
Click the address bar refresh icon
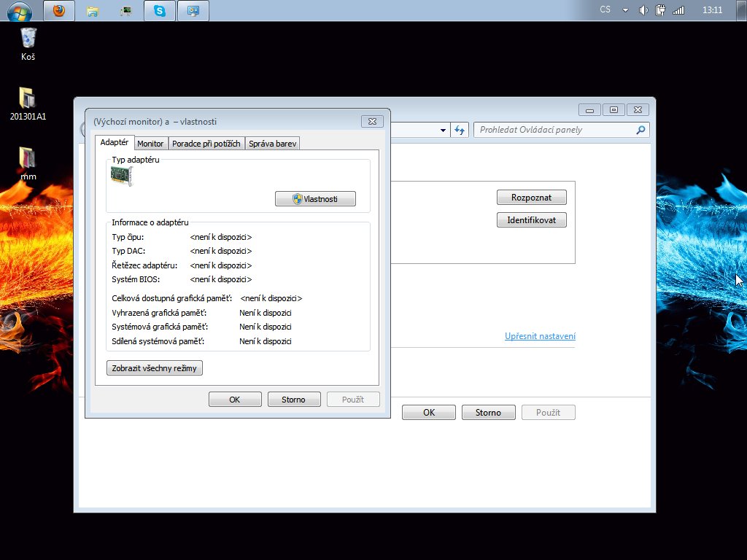(460, 130)
